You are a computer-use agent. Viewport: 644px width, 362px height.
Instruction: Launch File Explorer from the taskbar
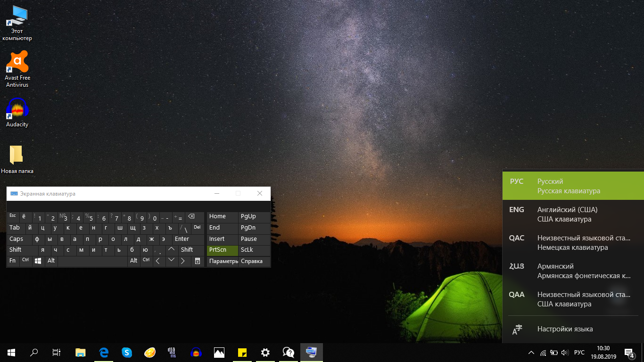pos(81,352)
